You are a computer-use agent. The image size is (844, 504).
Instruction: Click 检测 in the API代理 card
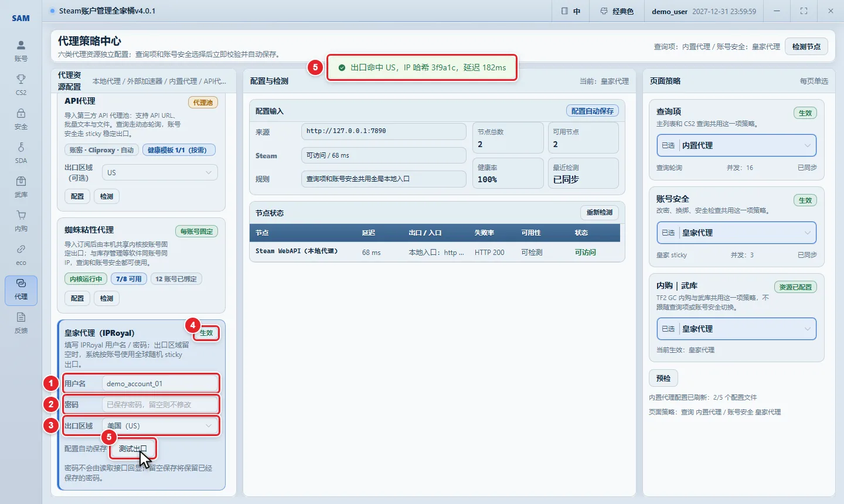(107, 196)
